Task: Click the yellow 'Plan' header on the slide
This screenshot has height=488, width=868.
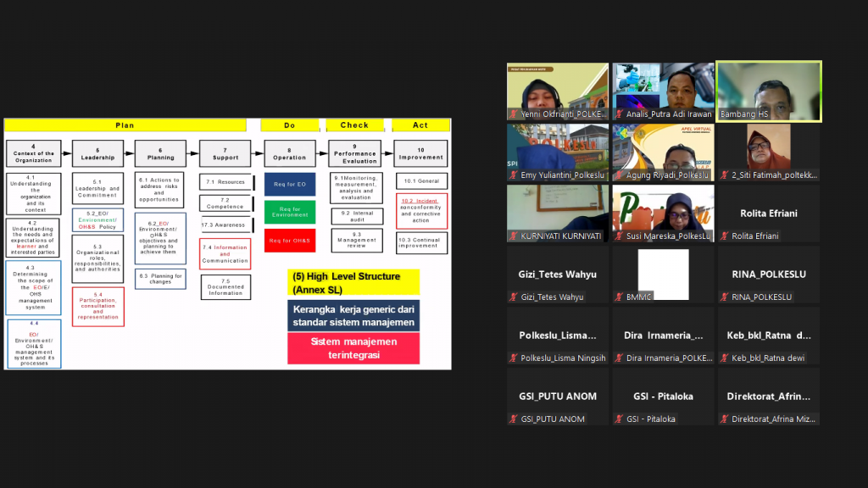Action: click(125, 125)
